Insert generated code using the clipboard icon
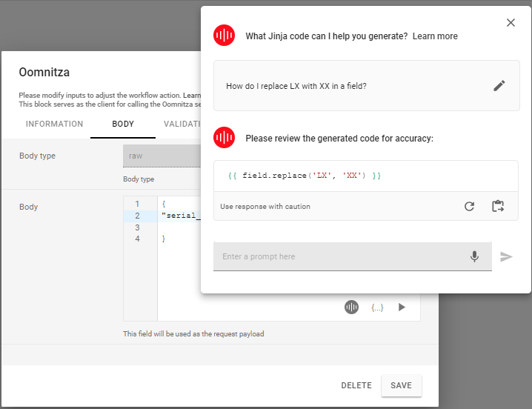Image resolution: width=532 pixels, height=409 pixels. click(x=498, y=206)
